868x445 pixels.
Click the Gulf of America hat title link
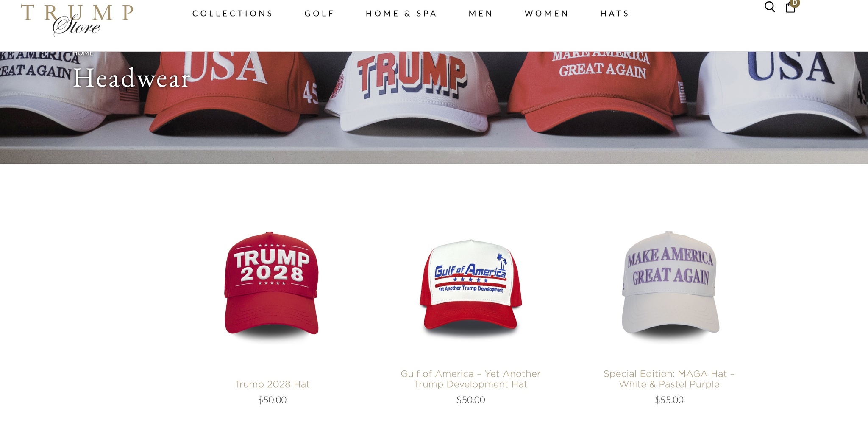click(470, 379)
